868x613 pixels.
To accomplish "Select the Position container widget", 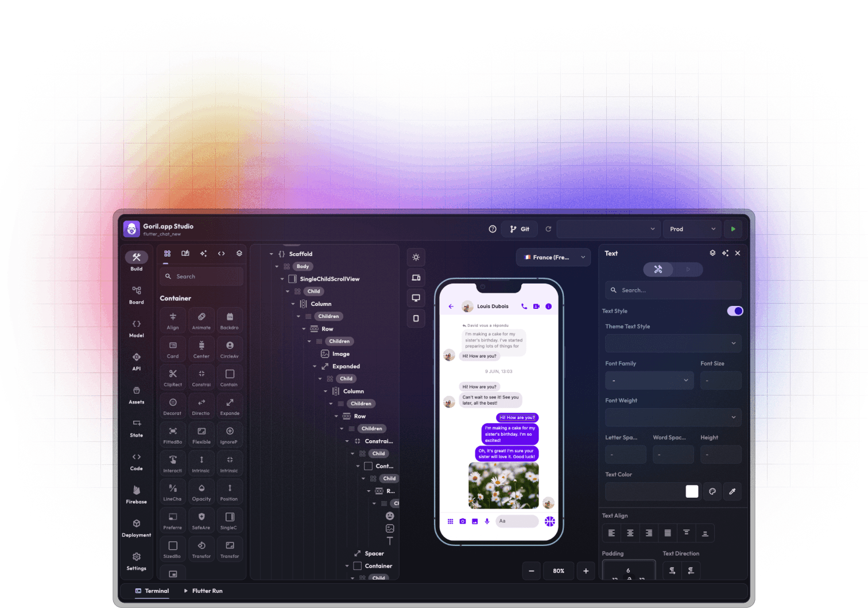I will [x=230, y=492].
